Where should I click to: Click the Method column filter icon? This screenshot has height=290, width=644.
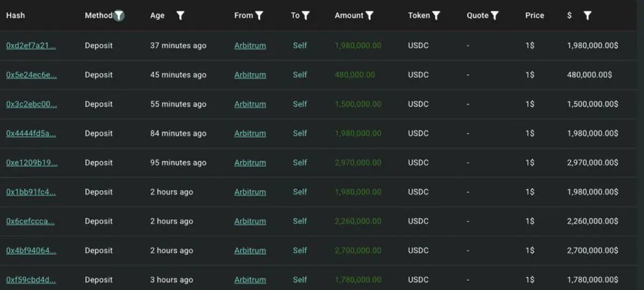coord(119,16)
